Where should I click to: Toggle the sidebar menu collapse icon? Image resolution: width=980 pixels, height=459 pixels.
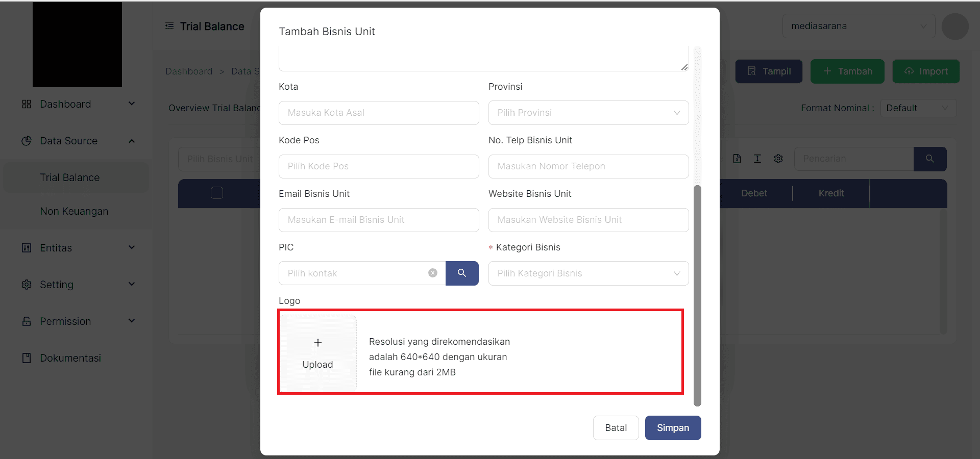pos(169,26)
